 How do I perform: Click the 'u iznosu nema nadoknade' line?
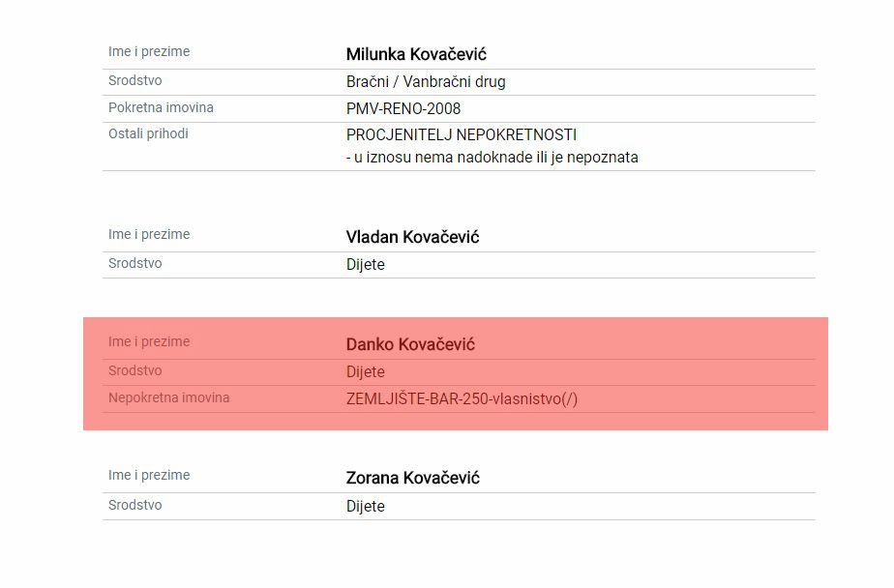[492, 158]
